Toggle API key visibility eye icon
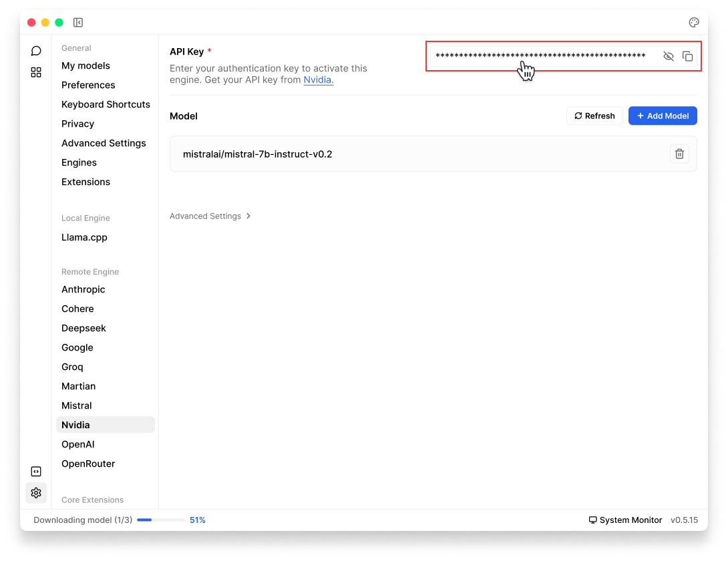728x561 pixels. pos(668,57)
